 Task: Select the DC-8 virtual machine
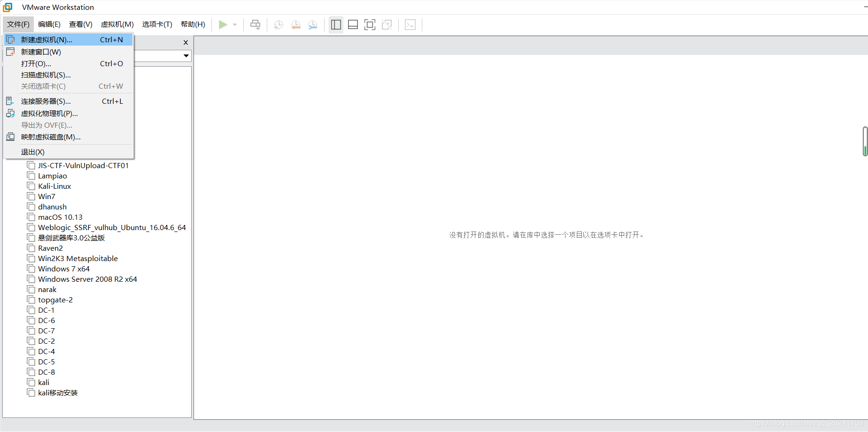pos(46,372)
